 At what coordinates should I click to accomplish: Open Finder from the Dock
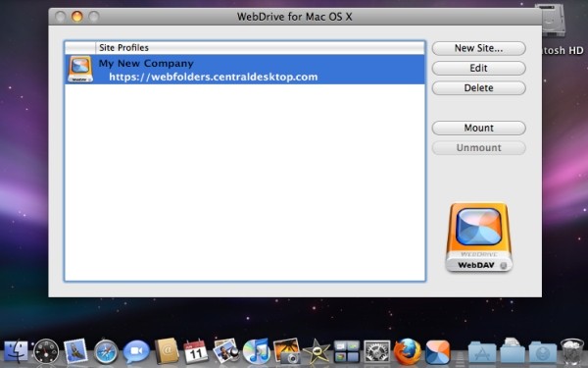tap(16, 351)
